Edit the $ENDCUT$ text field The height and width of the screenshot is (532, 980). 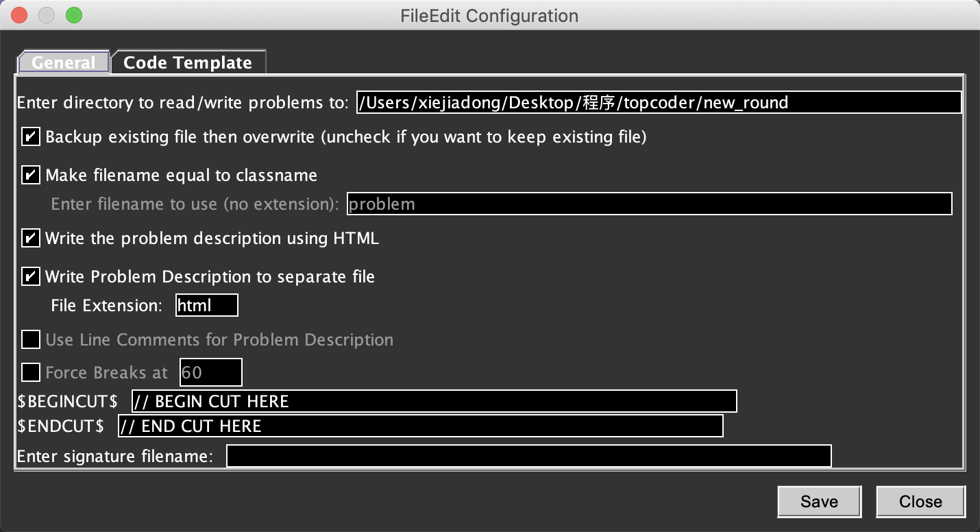[x=420, y=426]
